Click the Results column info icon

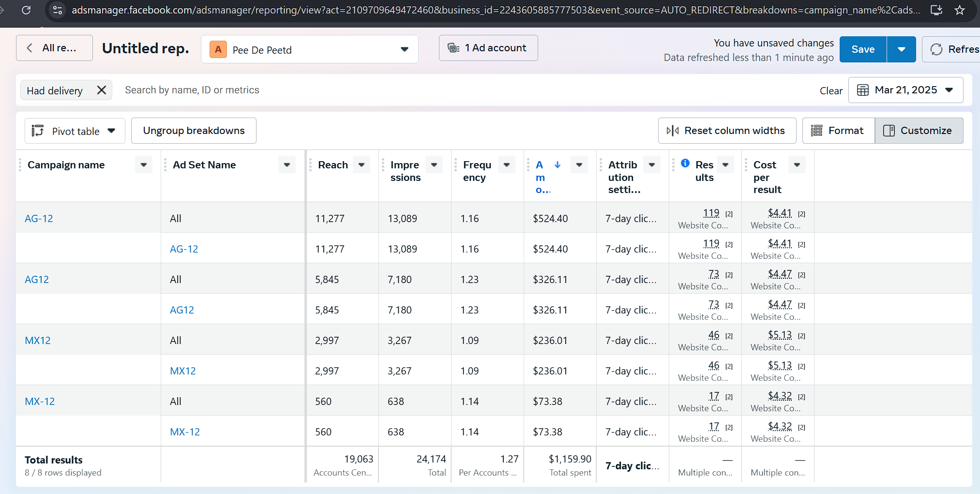click(x=685, y=163)
